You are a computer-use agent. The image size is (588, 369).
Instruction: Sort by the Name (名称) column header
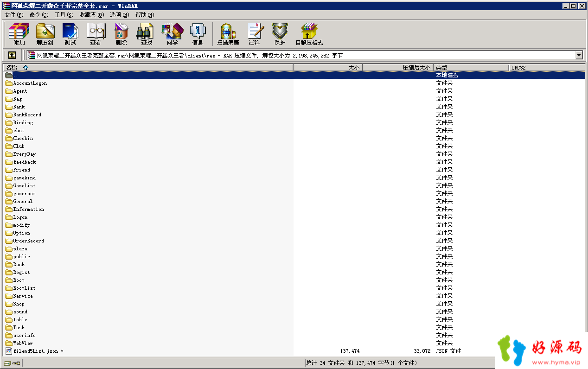[148, 68]
